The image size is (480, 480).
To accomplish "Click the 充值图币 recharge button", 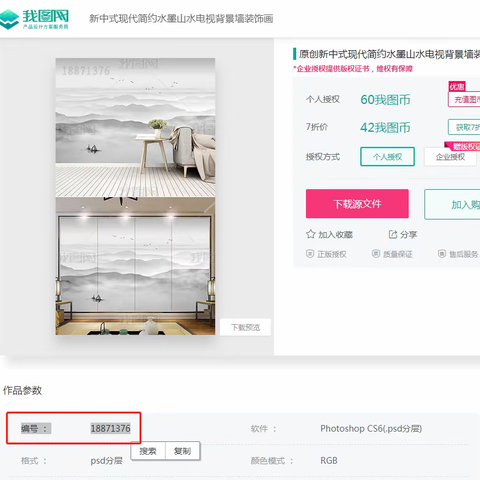I will (x=464, y=99).
